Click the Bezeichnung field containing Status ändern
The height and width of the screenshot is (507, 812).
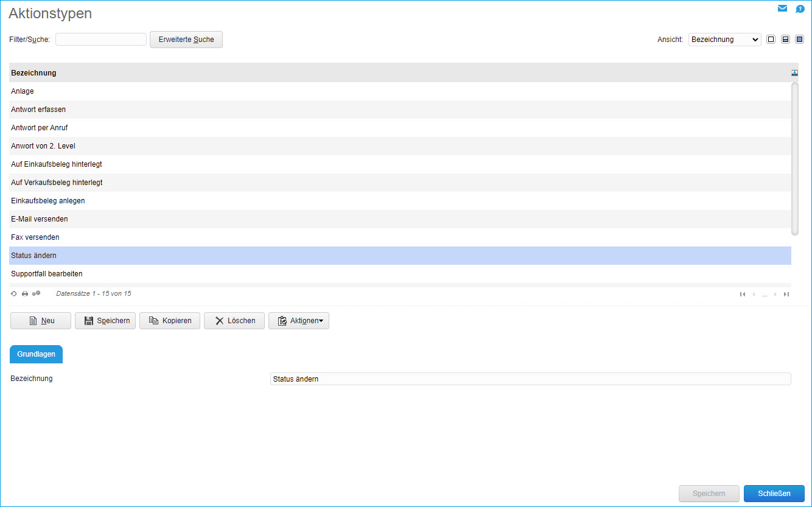point(531,379)
